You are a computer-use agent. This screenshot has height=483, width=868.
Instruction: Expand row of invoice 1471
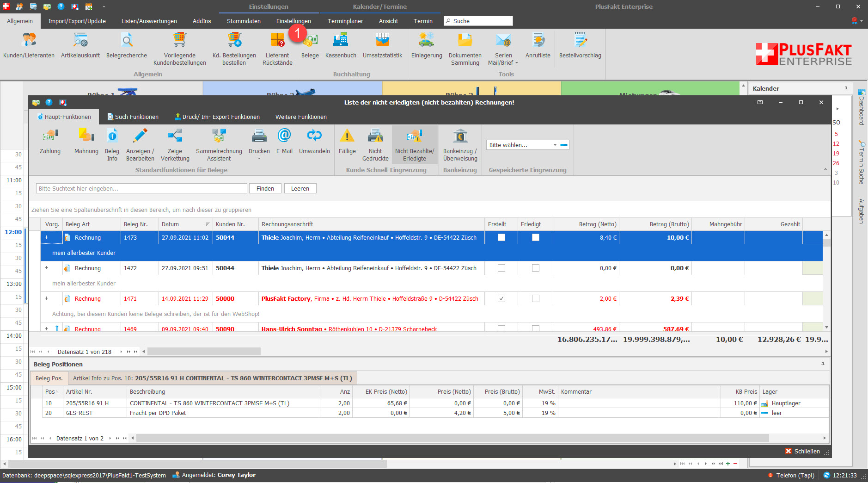pyautogui.click(x=46, y=298)
